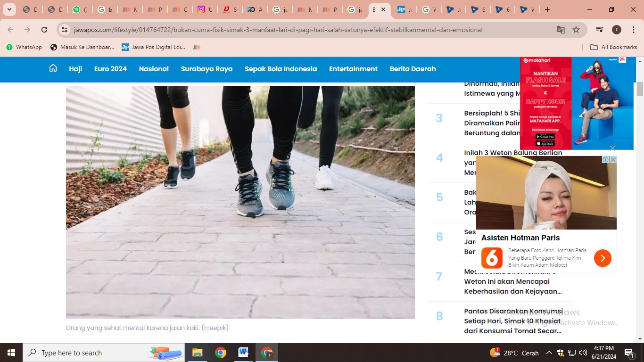Open the Nasional section

point(154,69)
